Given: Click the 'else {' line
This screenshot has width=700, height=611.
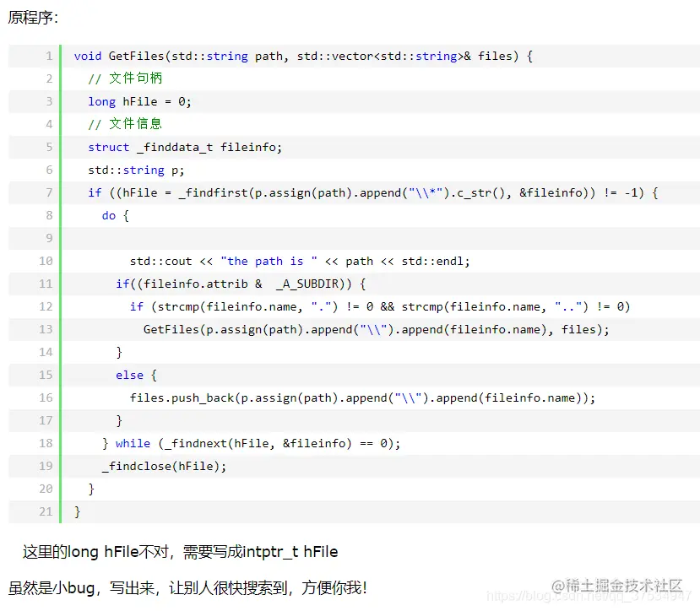Looking at the screenshot, I should [136, 375].
